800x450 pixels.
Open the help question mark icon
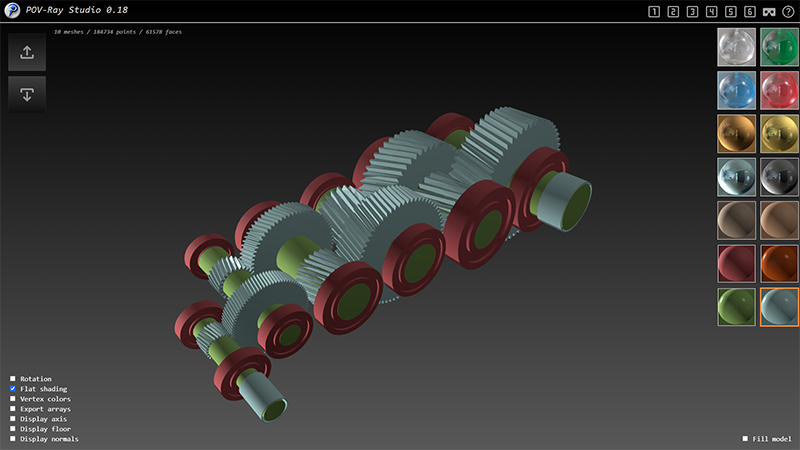coord(788,12)
